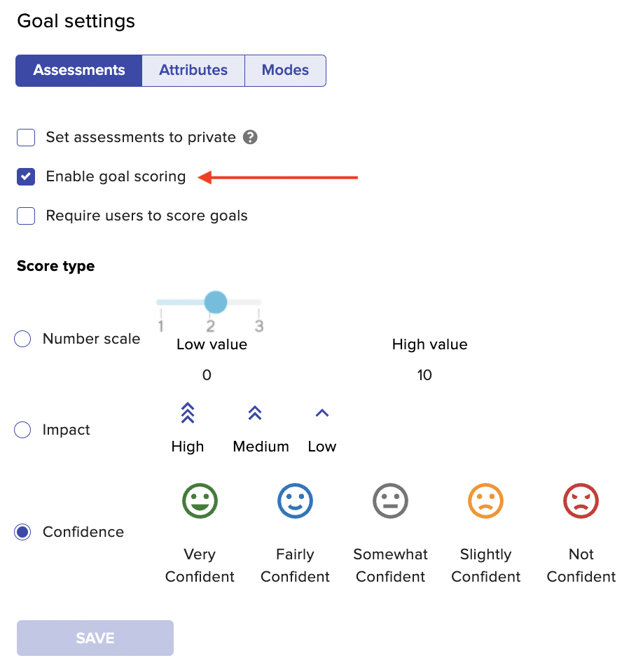Select the Confidence radio button
The height and width of the screenshot is (672, 636).
click(x=22, y=532)
